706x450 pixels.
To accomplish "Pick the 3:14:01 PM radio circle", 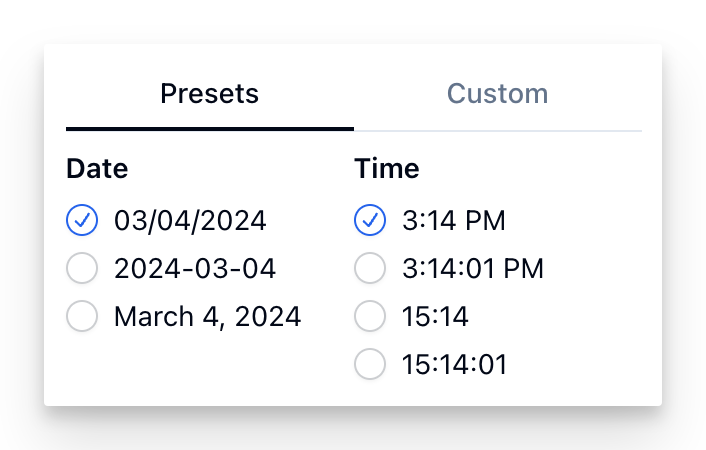I will click(370, 268).
